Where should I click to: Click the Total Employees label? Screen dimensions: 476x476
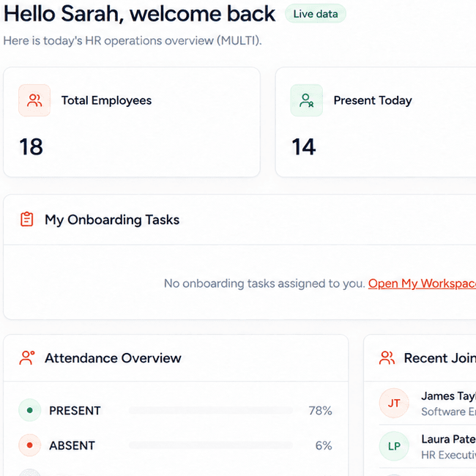click(x=107, y=100)
